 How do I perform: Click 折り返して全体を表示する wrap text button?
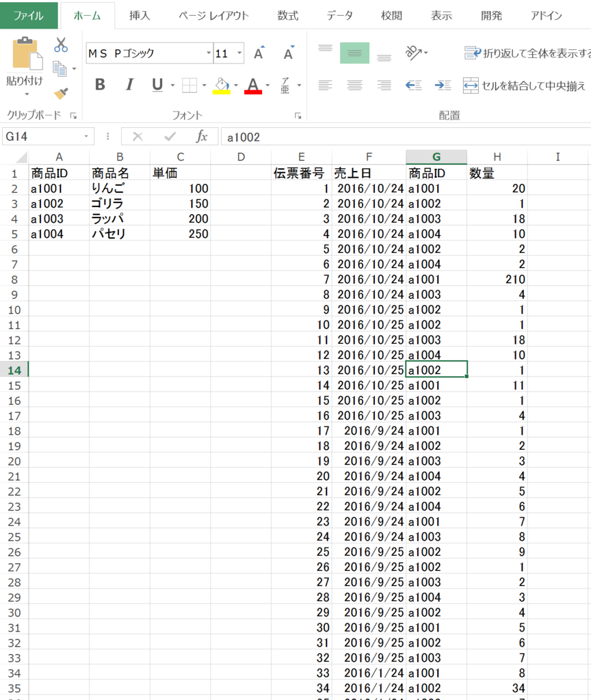pos(527,53)
